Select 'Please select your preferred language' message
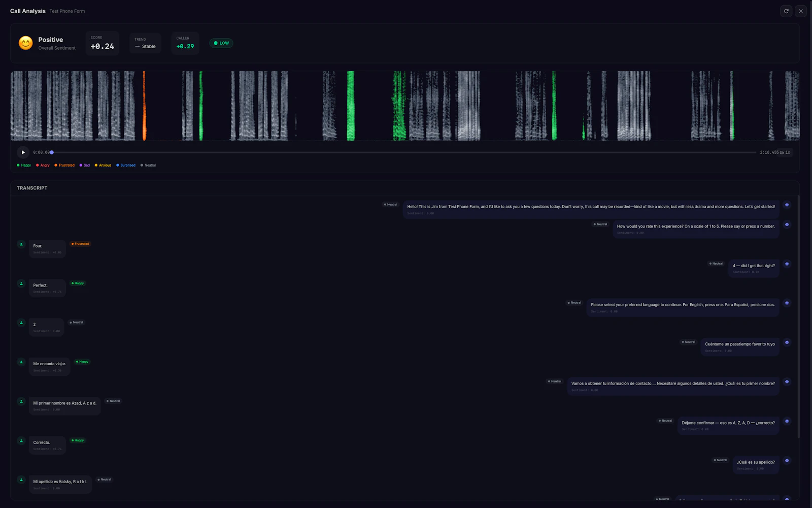Viewport: 812px width, 508px height. 683,308
